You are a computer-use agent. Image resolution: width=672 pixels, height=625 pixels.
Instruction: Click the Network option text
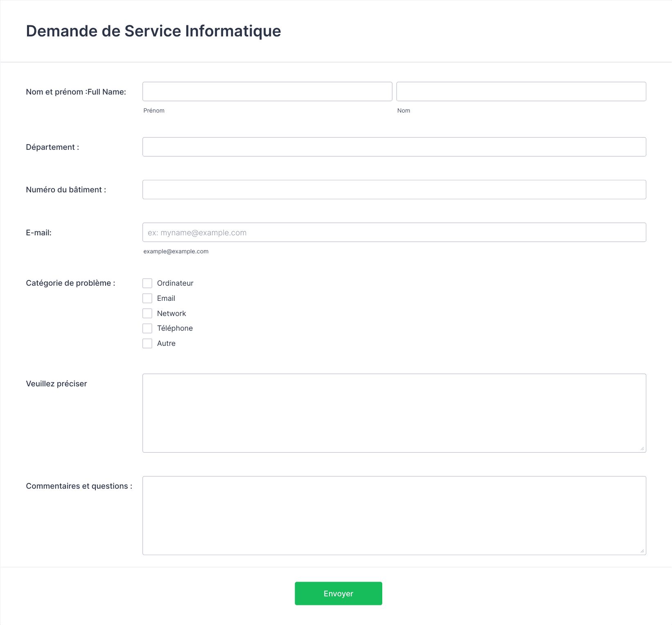171,314
